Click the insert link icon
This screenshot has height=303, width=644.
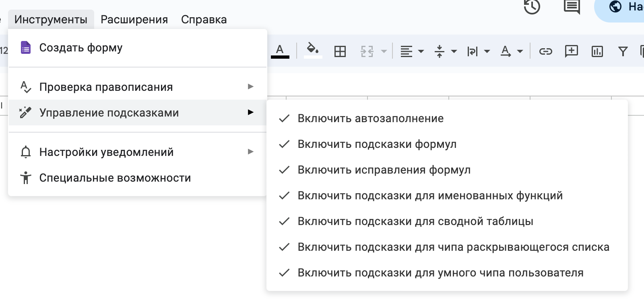545,51
